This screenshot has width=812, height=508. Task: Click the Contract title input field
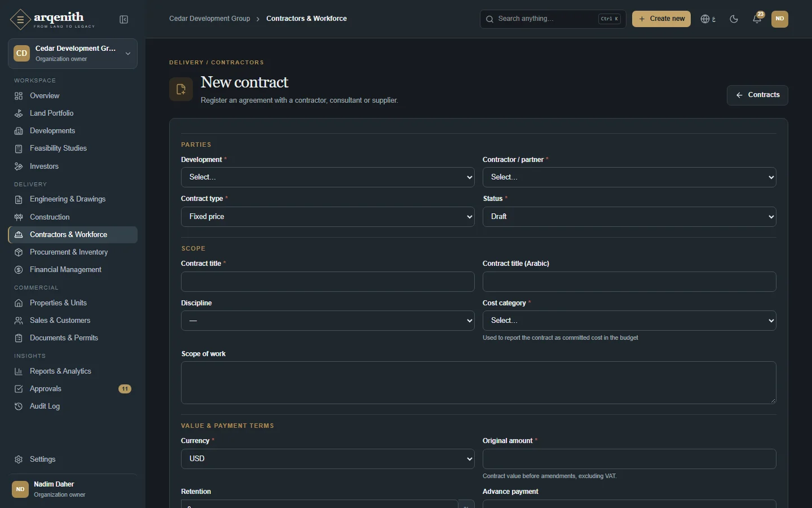point(328,282)
